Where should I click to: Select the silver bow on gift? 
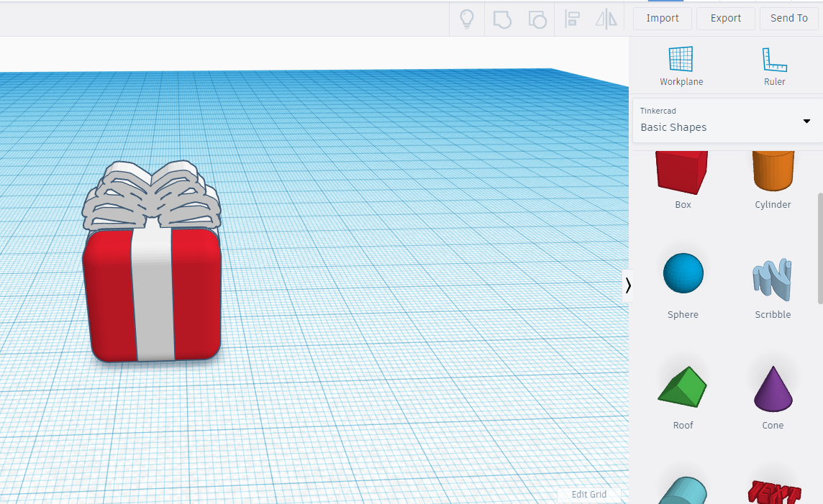(x=152, y=194)
